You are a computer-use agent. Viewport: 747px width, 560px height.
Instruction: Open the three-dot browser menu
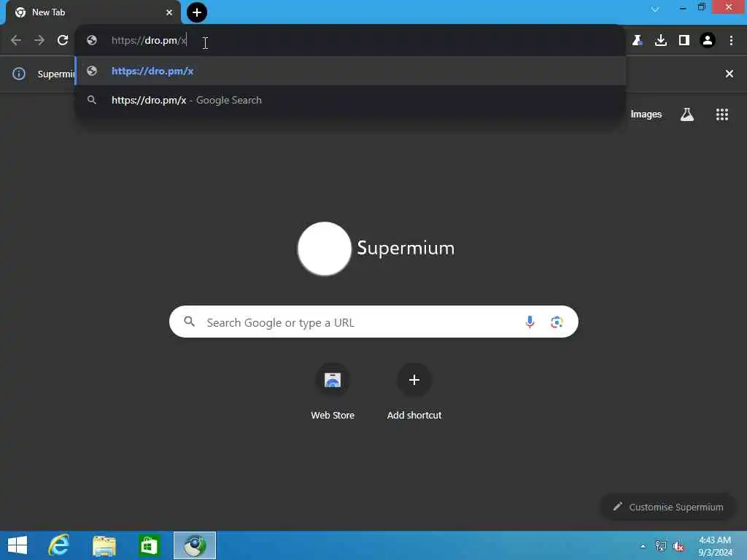coord(731,41)
